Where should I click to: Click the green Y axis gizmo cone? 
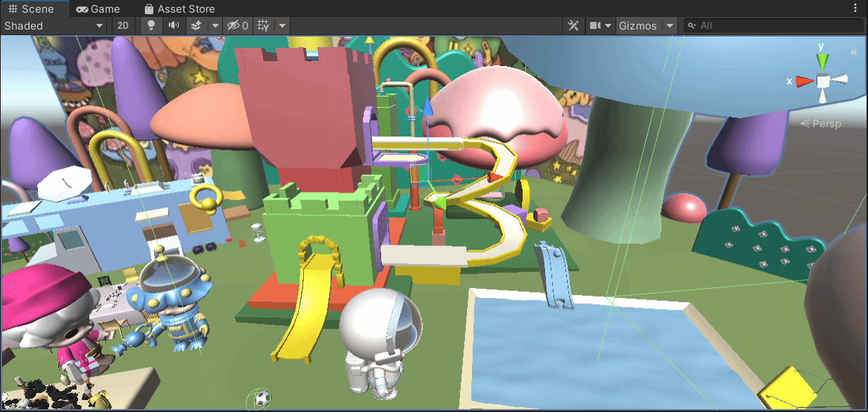click(x=822, y=61)
